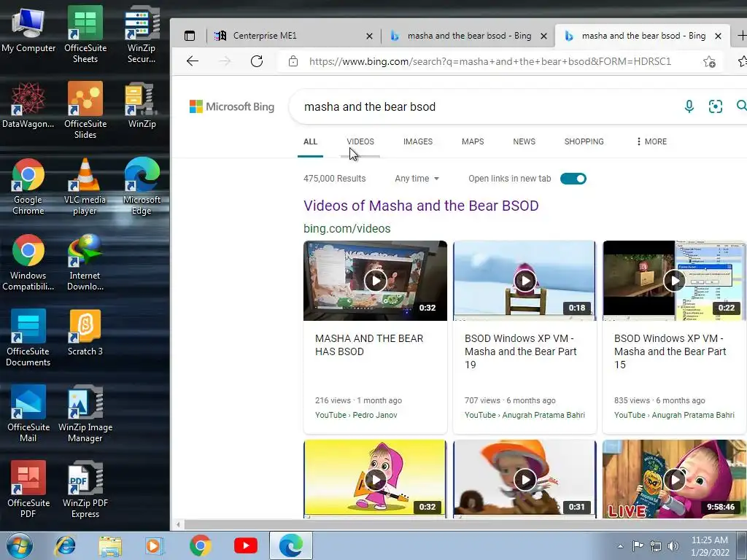Open Masha and the Bear Part 15 title

pyautogui.click(x=670, y=351)
